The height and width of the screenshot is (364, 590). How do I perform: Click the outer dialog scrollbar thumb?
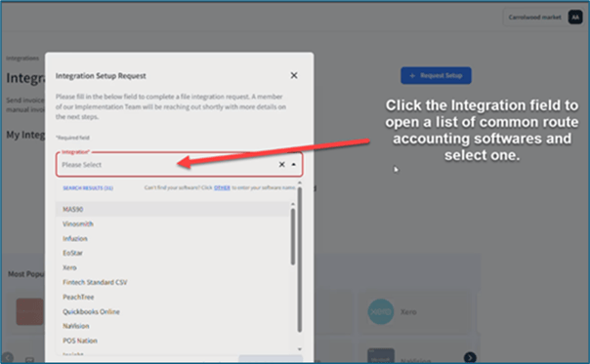(x=300, y=260)
